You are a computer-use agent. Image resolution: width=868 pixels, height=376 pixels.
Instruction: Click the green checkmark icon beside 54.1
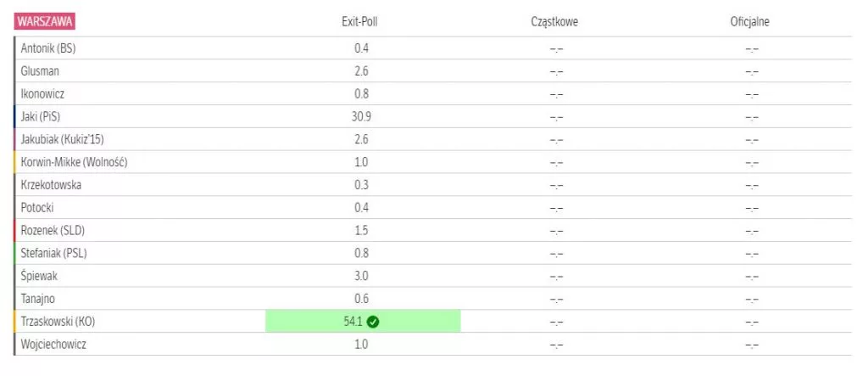click(x=373, y=322)
